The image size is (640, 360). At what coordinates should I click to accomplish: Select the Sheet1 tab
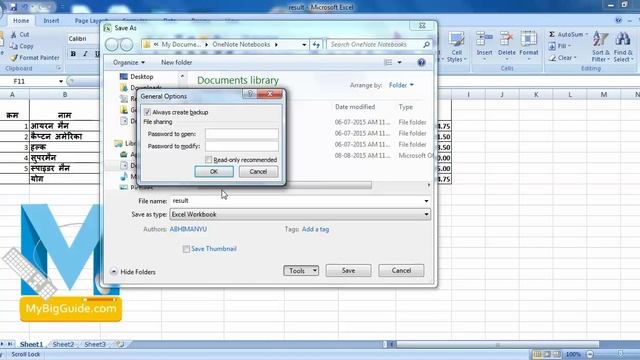click(x=31, y=344)
